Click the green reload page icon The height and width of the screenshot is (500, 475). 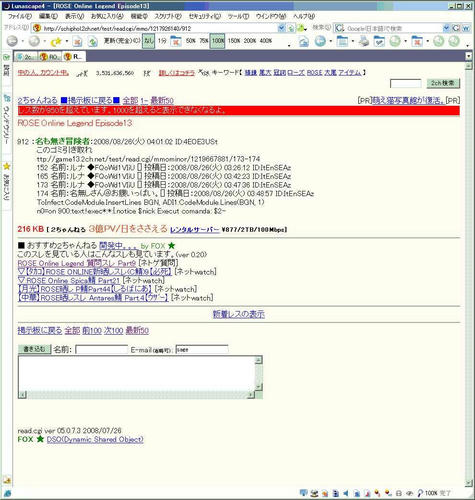[93, 41]
